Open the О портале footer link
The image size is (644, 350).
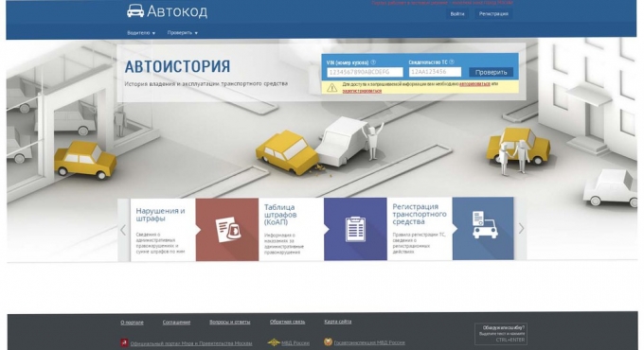point(132,323)
